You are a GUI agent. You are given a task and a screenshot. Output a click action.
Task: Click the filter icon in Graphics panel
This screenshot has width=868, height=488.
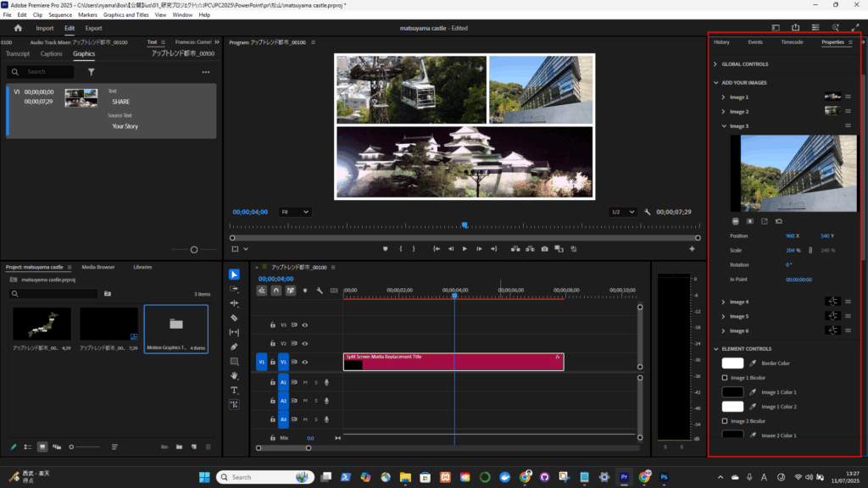(x=92, y=72)
